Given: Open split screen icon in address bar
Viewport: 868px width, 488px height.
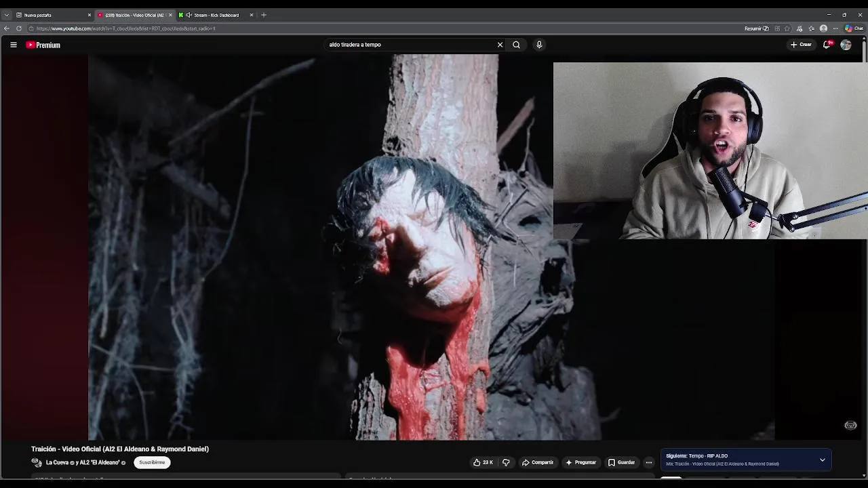Looking at the screenshot, I should [x=777, y=28].
